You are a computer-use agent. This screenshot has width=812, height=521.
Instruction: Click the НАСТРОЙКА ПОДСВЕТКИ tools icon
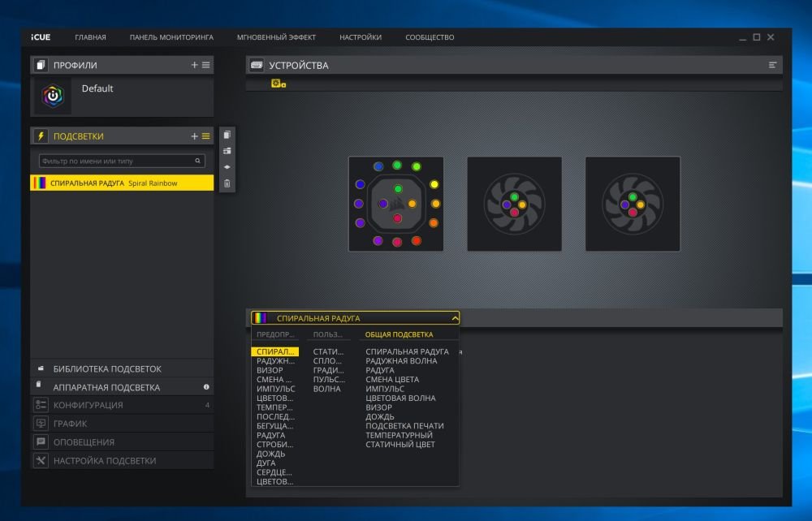click(41, 460)
